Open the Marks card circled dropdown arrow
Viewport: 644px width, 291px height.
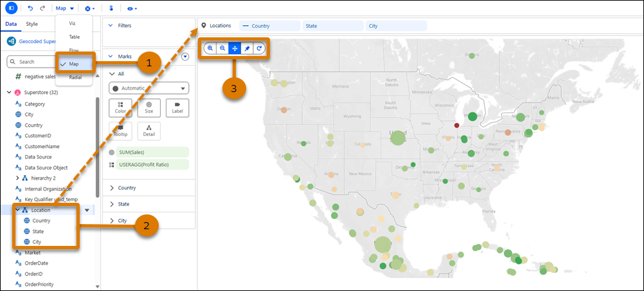tap(185, 57)
